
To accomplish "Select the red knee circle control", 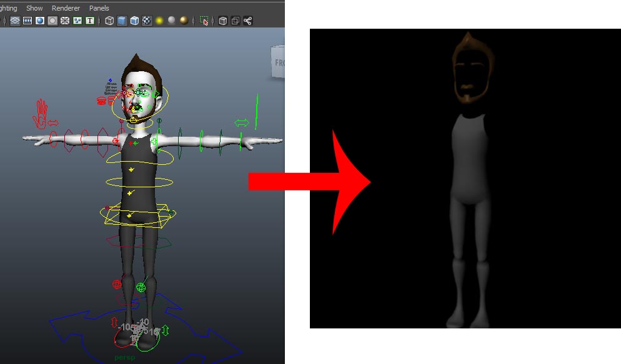I will pyautogui.click(x=117, y=284).
